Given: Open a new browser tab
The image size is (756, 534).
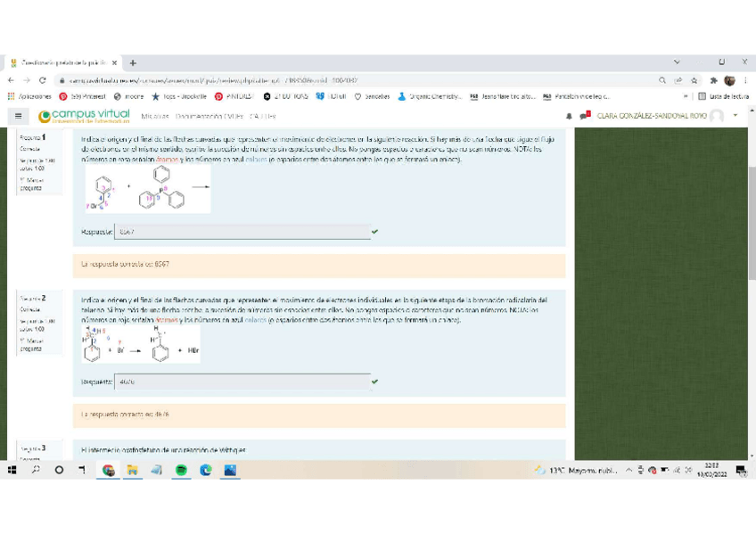Looking at the screenshot, I should [x=133, y=63].
